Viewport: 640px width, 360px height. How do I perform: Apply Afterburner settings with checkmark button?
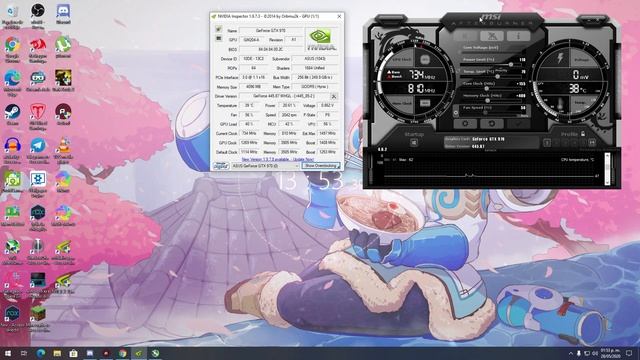518,123
